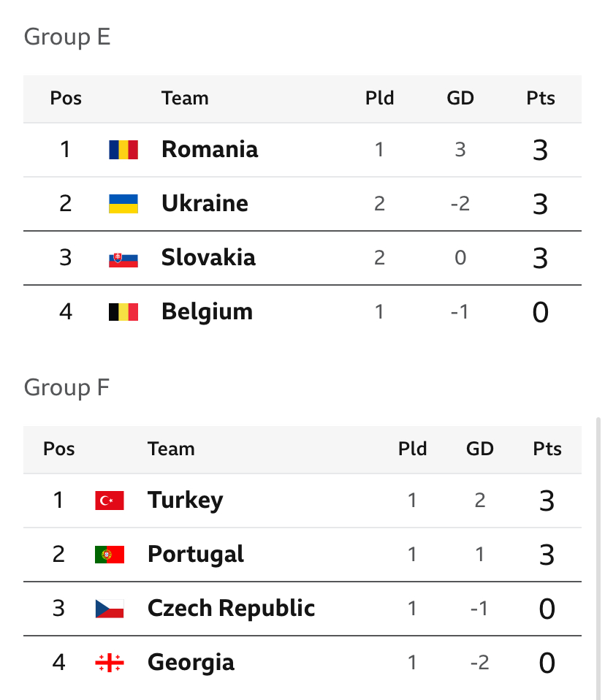
Task: Click the Belgium flag icon
Action: click(123, 311)
